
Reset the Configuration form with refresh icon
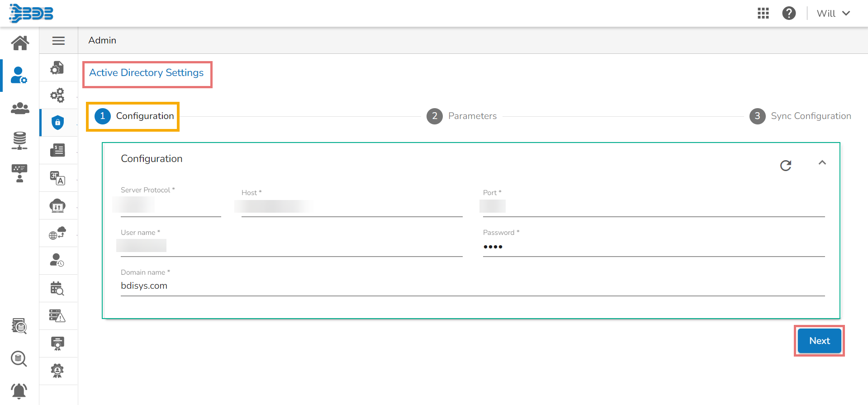pyautogui.click(x=786, y=166)
